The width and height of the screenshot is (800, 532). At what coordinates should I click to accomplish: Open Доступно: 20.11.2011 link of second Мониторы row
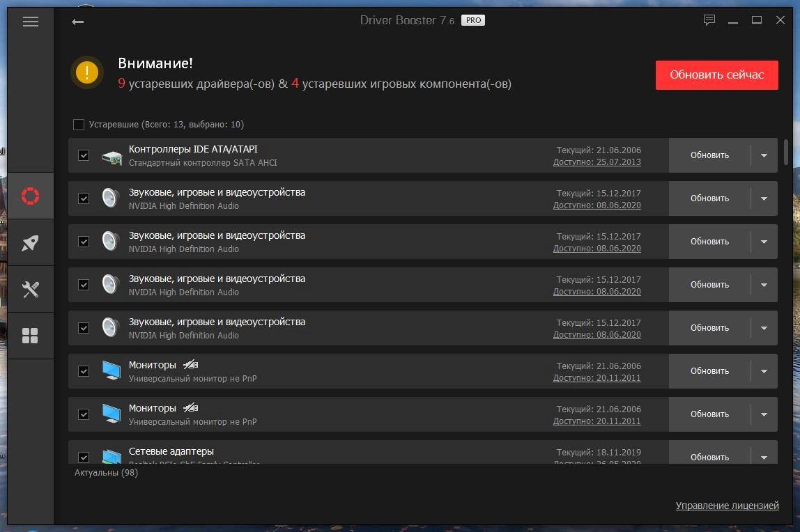point(597,421)
